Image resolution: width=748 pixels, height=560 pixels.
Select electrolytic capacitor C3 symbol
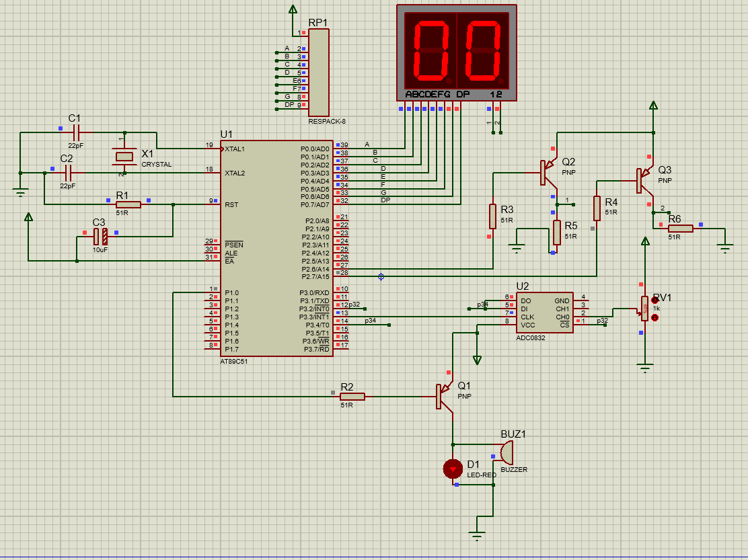click(100, 237)
